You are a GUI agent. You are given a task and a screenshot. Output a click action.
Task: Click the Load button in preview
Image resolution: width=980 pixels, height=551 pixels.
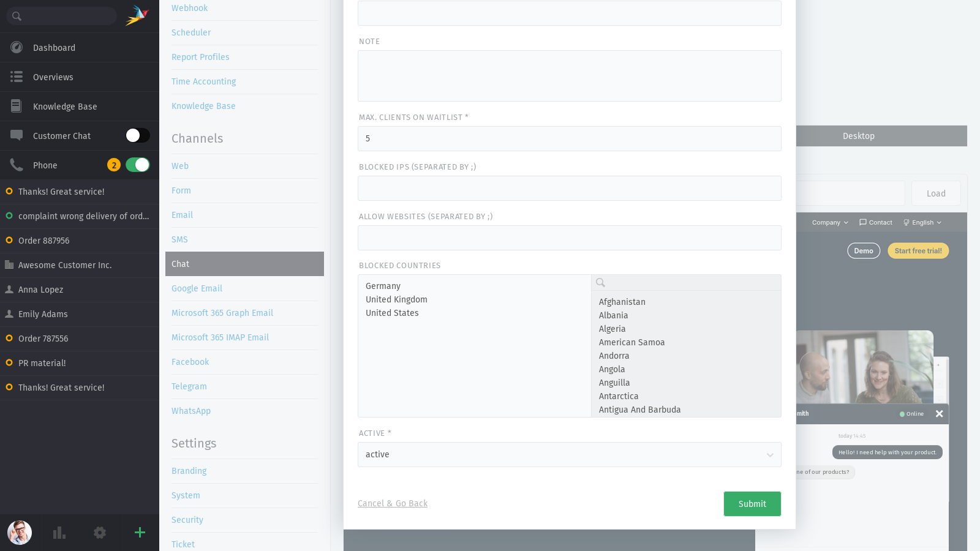[936, 193]
